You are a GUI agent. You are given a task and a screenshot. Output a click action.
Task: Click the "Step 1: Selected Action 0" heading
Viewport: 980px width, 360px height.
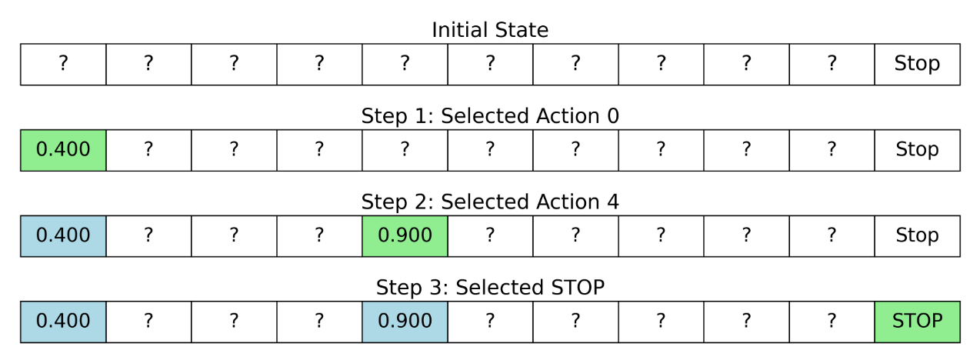(x=490, y=116)
